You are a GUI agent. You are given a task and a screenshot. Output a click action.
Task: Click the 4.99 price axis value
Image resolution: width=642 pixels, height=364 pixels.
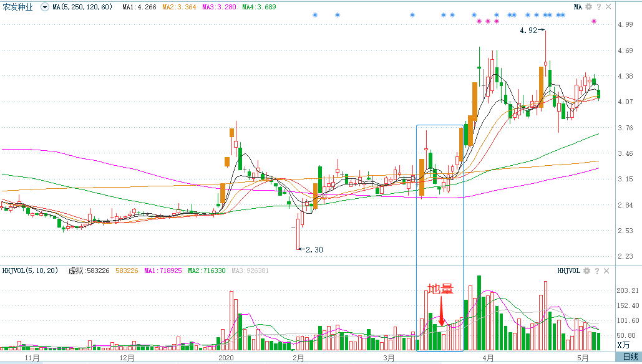click(626, 24)
